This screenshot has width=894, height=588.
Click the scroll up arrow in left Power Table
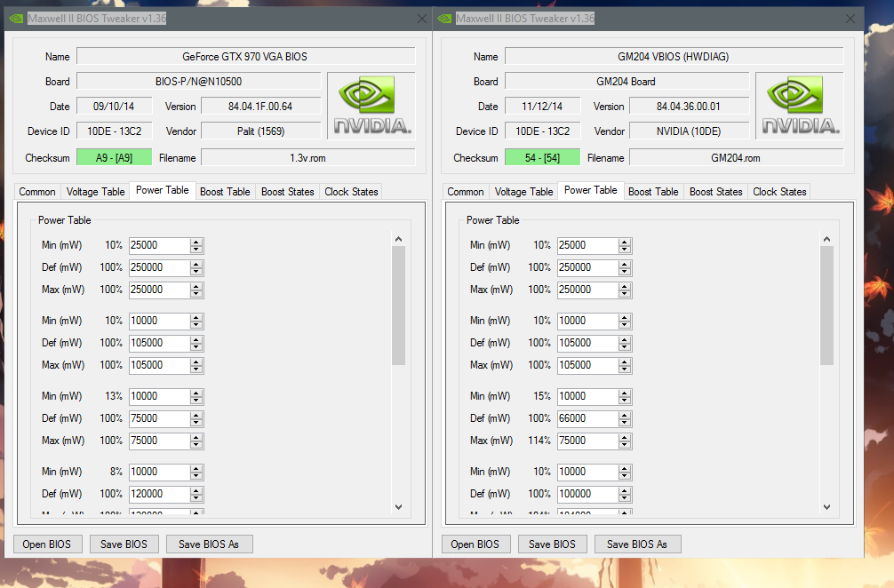(398, 239)
